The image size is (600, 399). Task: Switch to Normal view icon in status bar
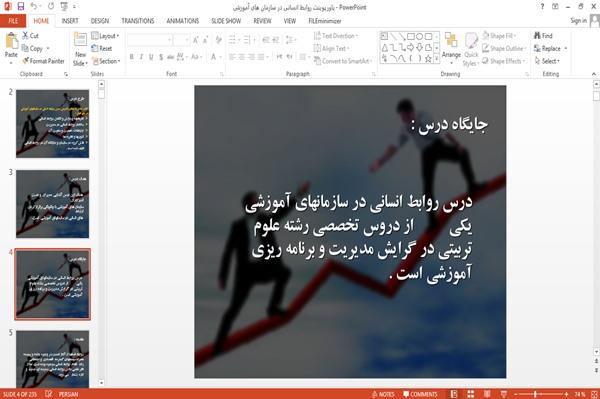(454, 394)
